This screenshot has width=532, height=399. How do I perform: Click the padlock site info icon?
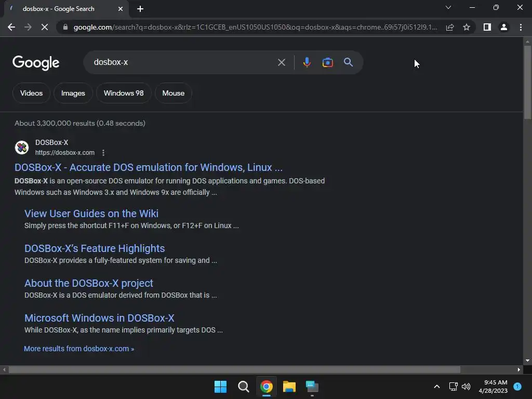point(65,27)
